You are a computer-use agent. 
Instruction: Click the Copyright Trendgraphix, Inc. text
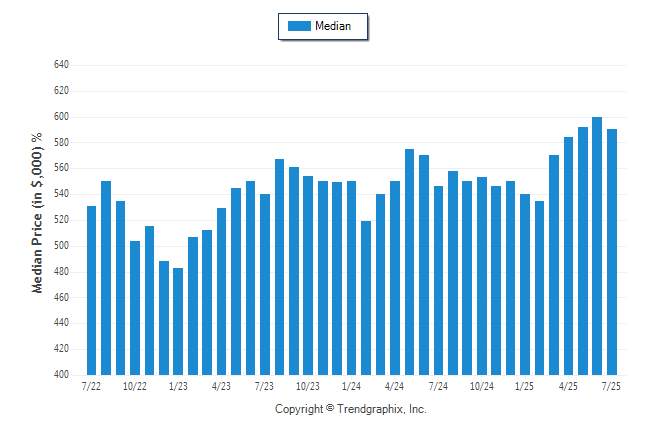pyautogui.click(x=351, y=409)
